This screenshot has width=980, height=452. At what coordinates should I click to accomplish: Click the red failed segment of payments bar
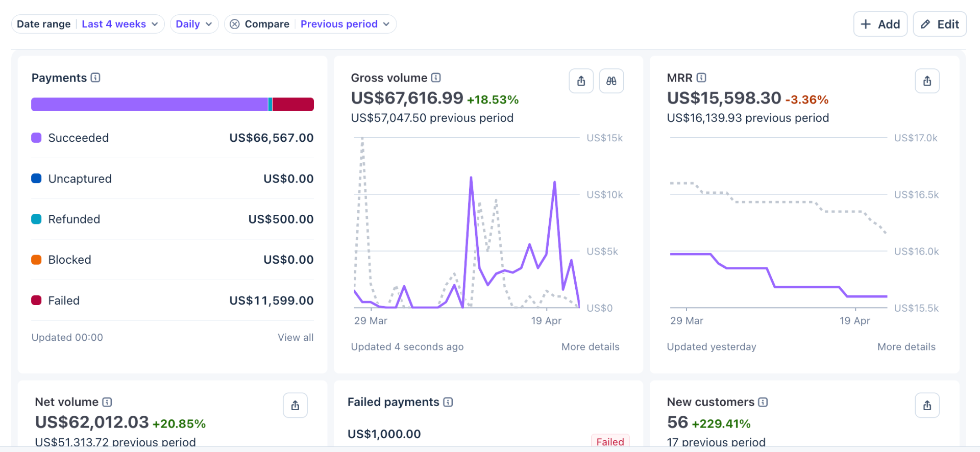pos(293,105)
